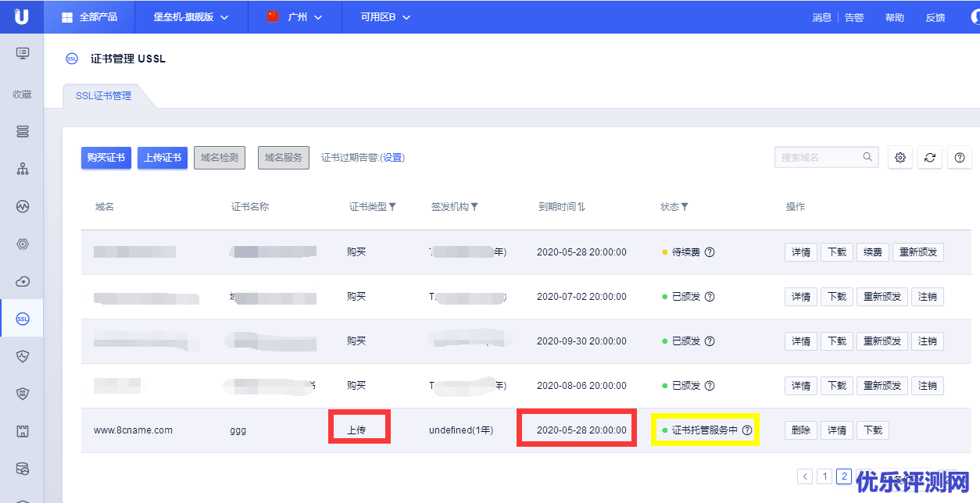Viewport: 980px width, 503px height.
Task: Expand the 可用区B availability zone dropdown
Action: click(x=385, y=17)
